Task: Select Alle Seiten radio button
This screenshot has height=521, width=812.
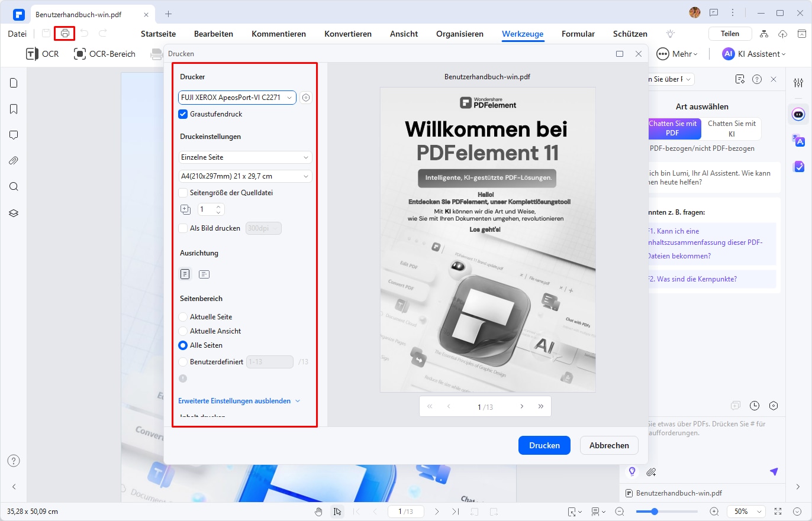Action: (183, 345)
